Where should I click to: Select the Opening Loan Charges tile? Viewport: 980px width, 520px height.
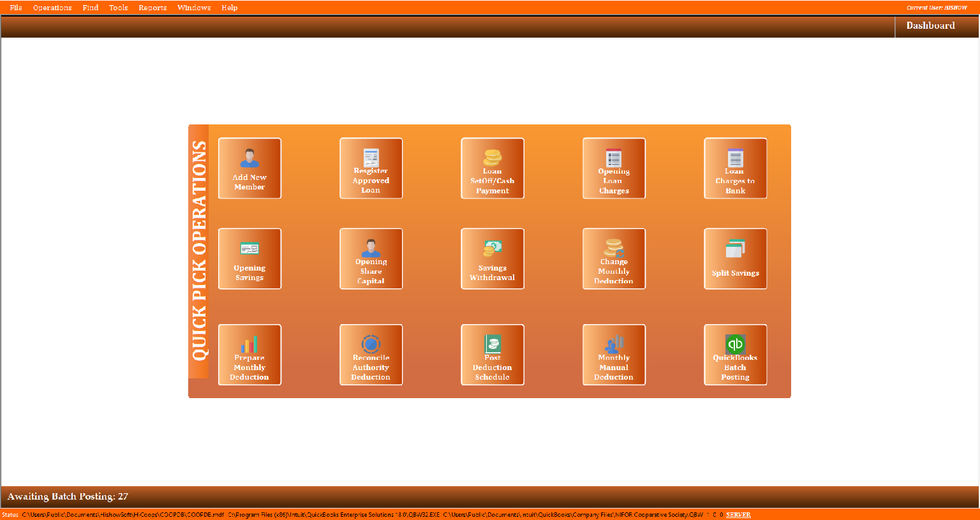[x=614, y=168]
